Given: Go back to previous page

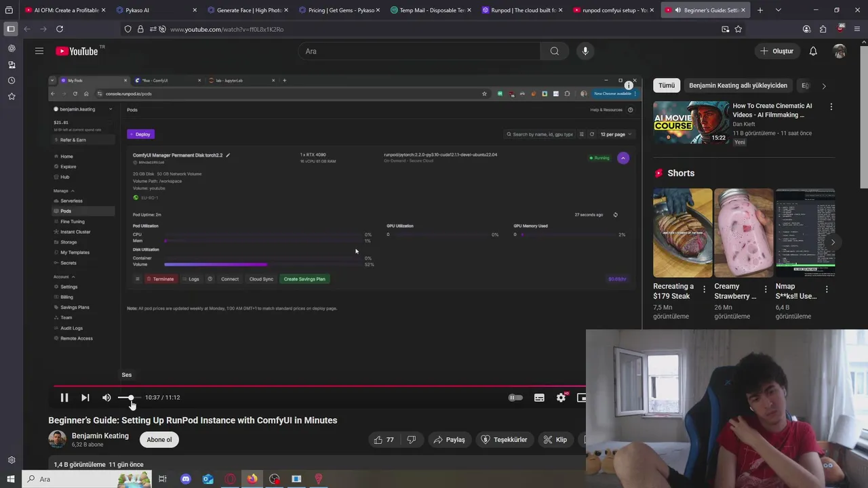Looking at the screenshot, I should (x=26, y=29).
